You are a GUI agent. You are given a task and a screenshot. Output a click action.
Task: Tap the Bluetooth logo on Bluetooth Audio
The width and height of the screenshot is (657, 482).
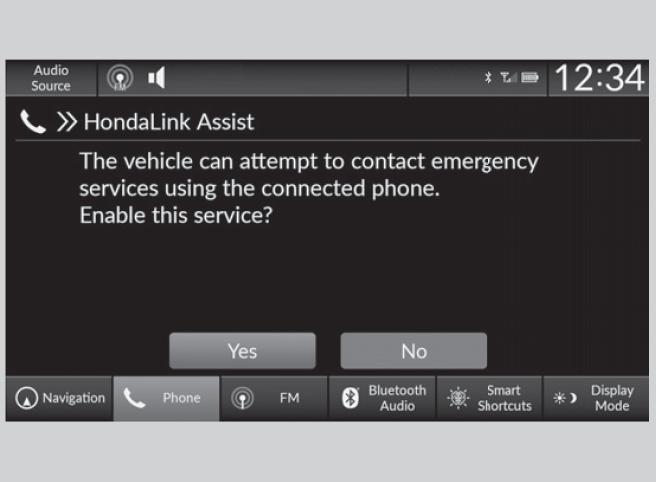[x=350, y=398]
